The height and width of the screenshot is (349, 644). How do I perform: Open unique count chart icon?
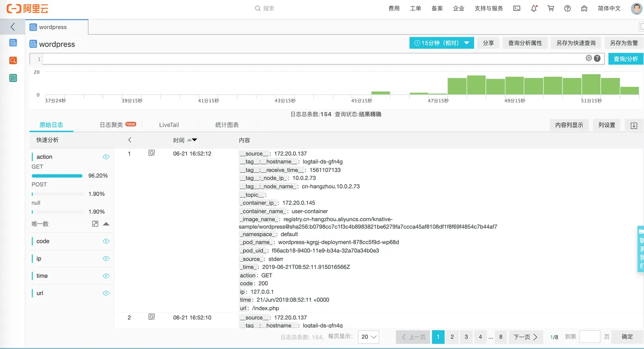tap(95, 224)
